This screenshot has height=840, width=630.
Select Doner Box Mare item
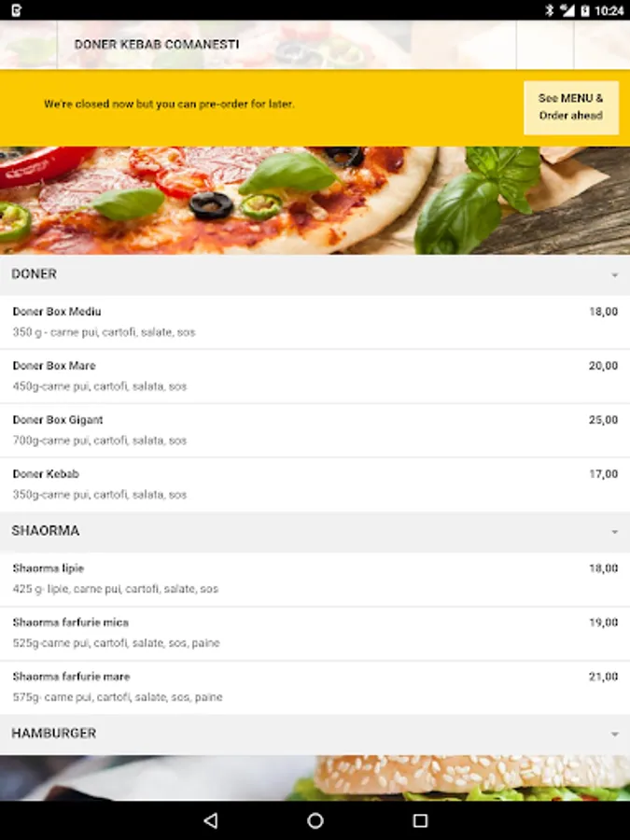coord(315,376)
